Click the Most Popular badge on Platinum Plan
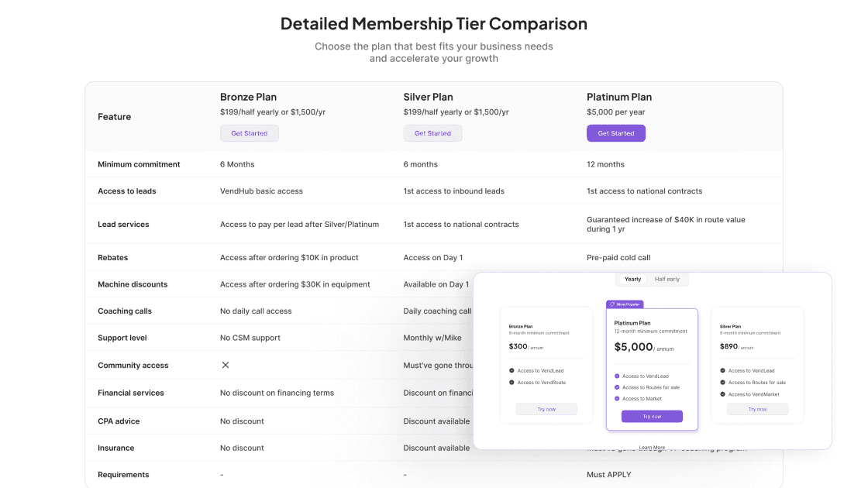The image size is (868, 488). 625,304
